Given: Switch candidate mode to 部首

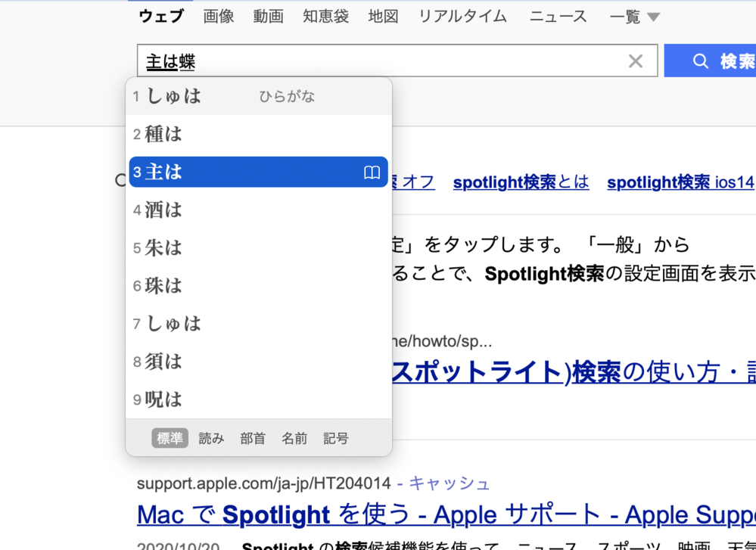Looking at the screenshot, I should [x=253, y=438].
